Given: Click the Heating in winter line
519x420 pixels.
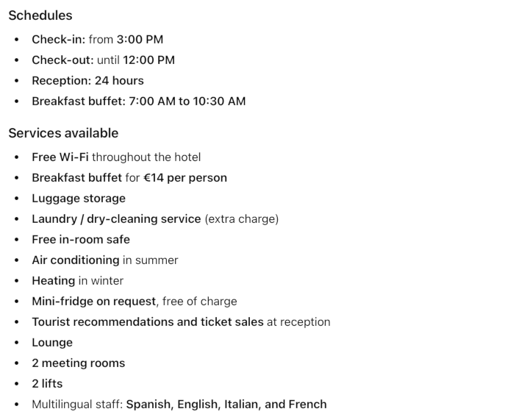Looking at the screenshot, I should tap(77, 281).
